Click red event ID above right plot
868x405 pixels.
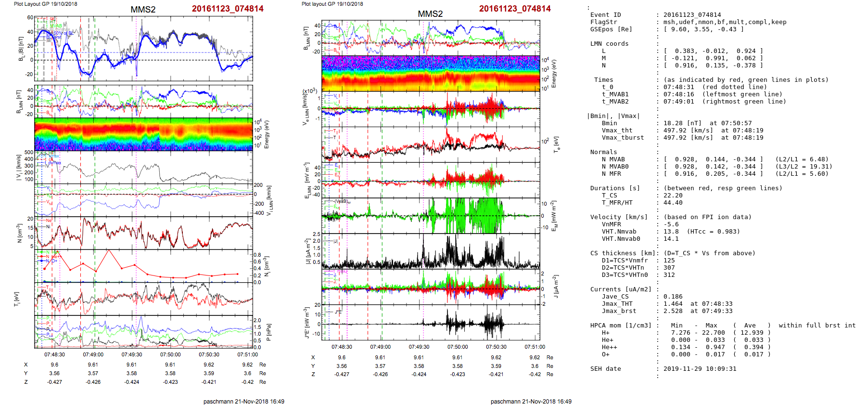514,9
